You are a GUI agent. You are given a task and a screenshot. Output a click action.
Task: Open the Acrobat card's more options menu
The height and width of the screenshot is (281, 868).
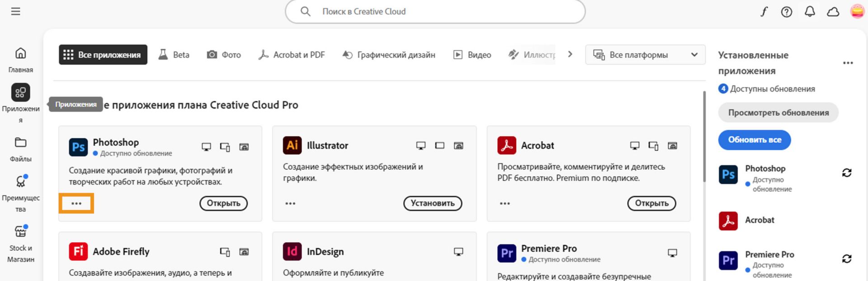click(x=505, y=204)
